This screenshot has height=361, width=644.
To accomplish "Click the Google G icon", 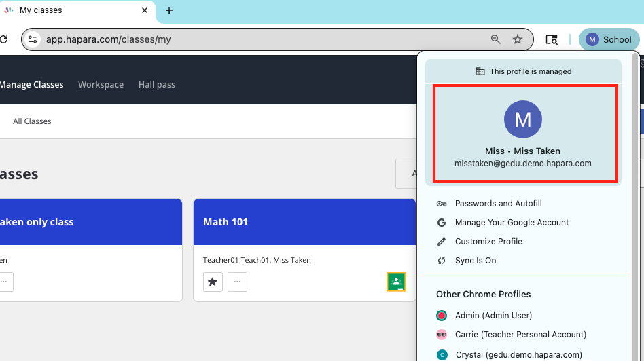I will (442, 223).
